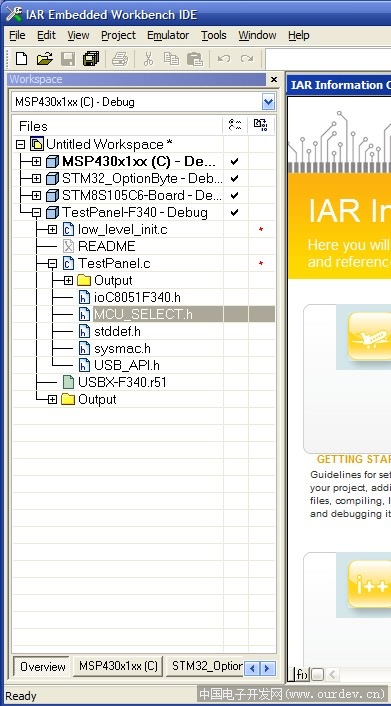The width and height of the screenshot is (391, 706).
Task: Click the airplane Getting Started icon
Action: (x=369, y=336)
